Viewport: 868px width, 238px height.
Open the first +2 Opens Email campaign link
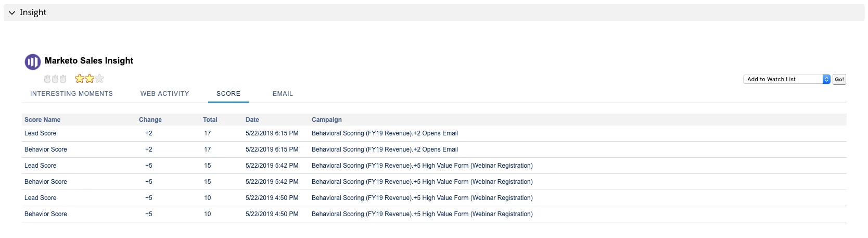tap(385, 133)
